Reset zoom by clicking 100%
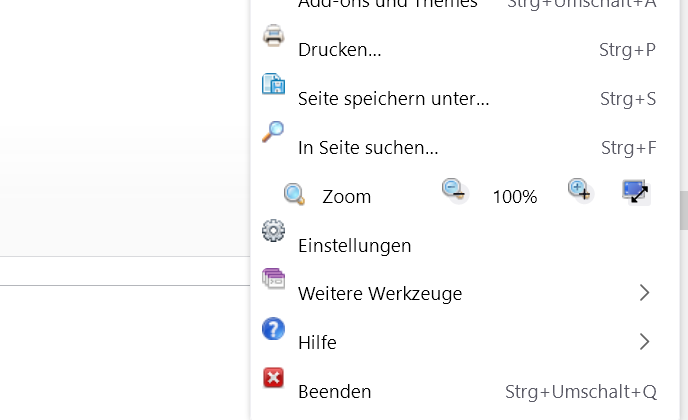 click(515, 197)
